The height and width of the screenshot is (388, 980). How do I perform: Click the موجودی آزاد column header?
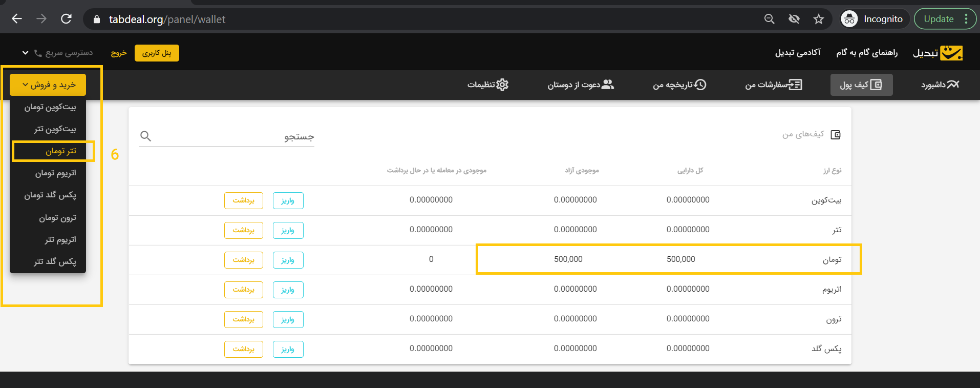click(x=582, y=170)
